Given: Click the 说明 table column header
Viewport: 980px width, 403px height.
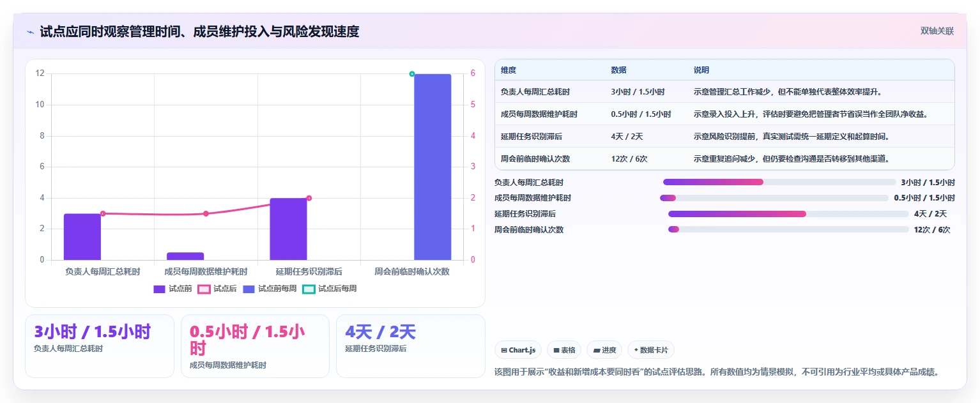Looking at the screenshot, I should click(x=701, y=70).
